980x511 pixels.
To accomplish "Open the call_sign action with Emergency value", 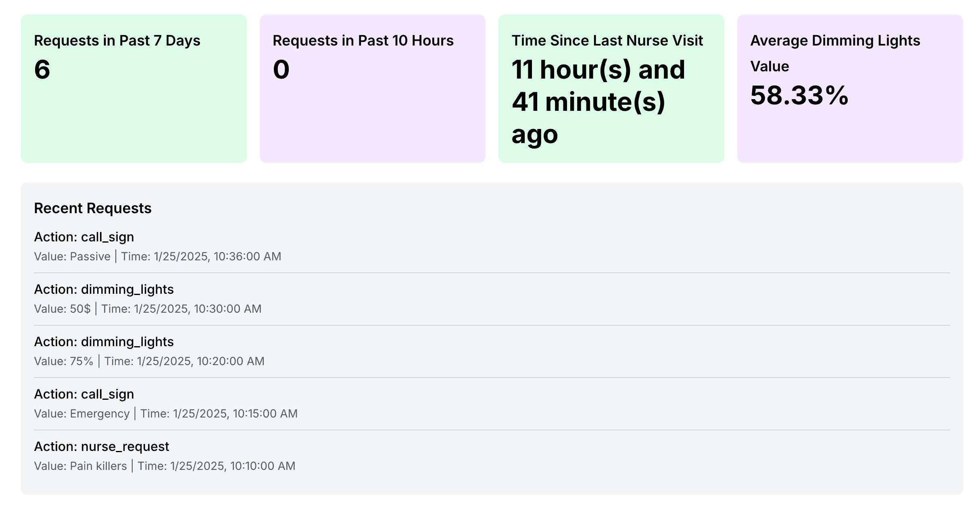I will [x=84, y=394].
